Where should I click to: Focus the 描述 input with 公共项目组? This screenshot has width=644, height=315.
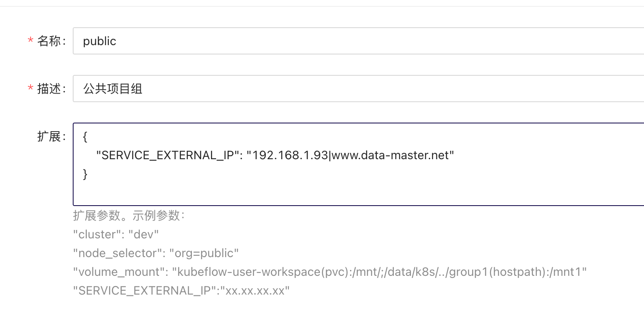[x=357, y=89]
